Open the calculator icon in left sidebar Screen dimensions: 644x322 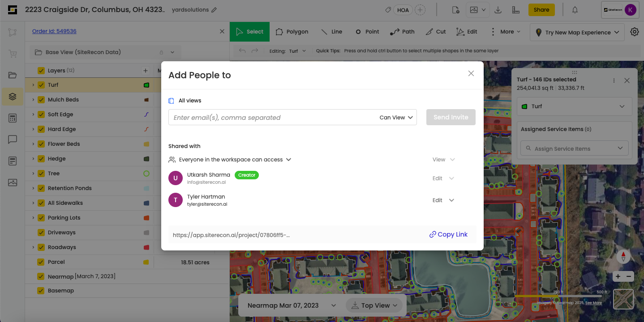[13, 118]
